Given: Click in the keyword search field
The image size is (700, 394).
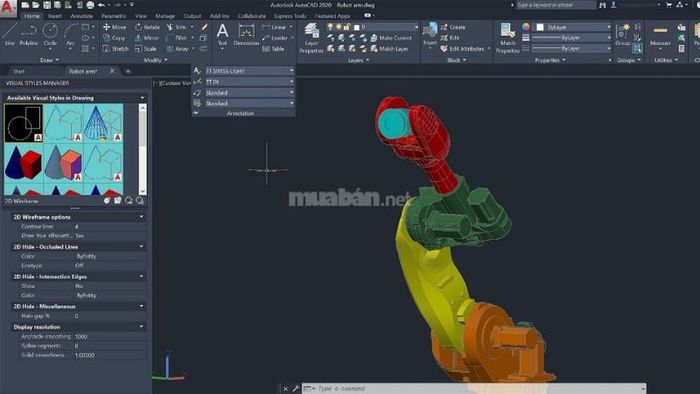Looking at the screenshot, I should (556, 5).
